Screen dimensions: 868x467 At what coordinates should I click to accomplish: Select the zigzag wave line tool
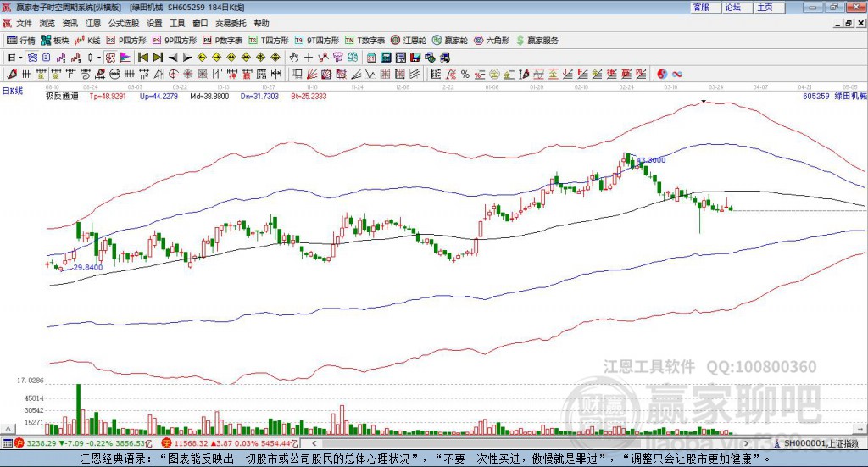click(x=370, y=74)
